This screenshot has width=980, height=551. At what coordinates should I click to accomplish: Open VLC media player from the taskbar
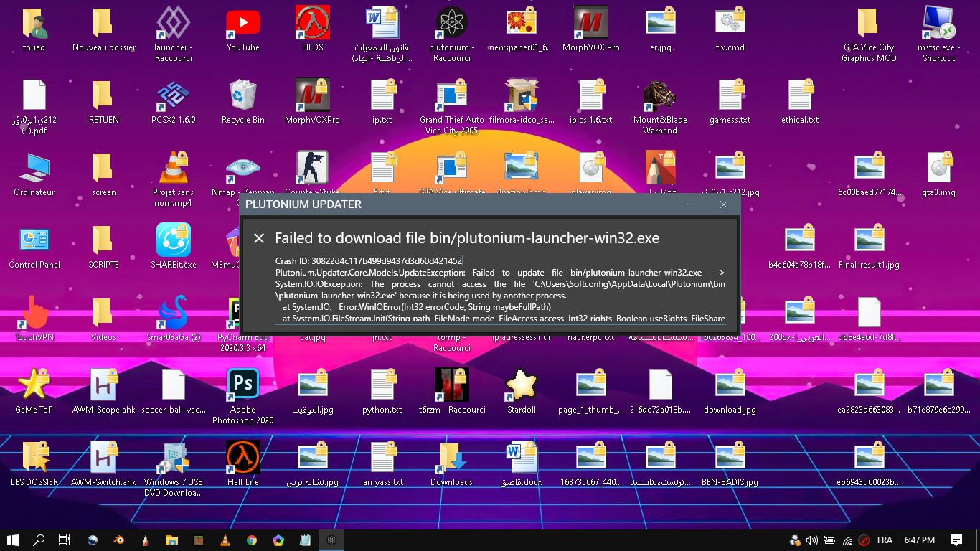(225, 540)
